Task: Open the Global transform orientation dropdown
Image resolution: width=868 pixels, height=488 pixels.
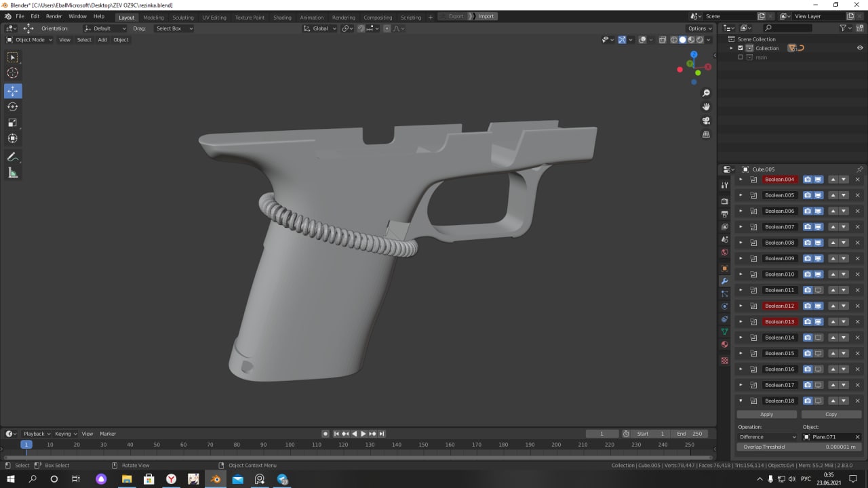Action: [x=319, y=28]
